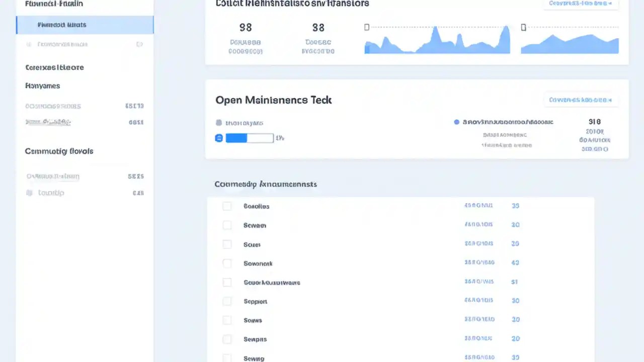Click the blue status dot beside the maintenance summary
The width and height of the screenshot is (644, 362).
click(456, 122)
